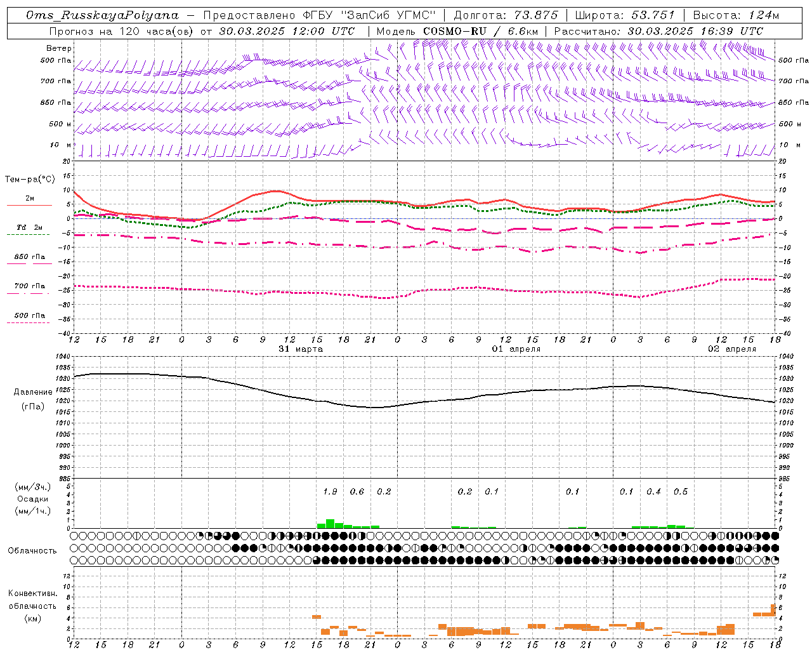Click the '31 марта' date label
The width and height of the screenshot is (812, 650).
301,349
